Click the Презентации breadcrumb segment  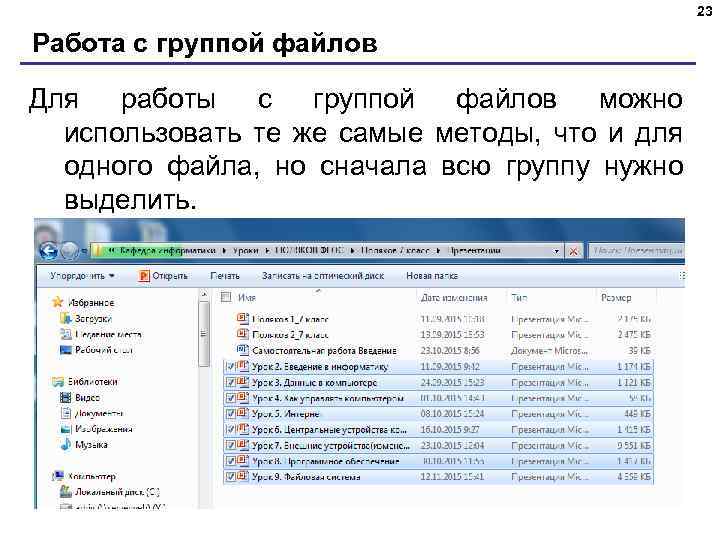click(474, 251)
